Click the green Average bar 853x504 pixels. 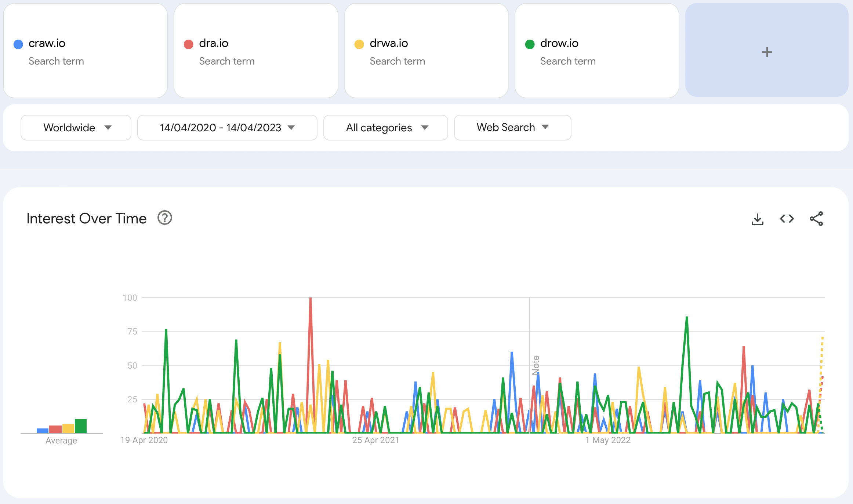click(x=81, y=426)
